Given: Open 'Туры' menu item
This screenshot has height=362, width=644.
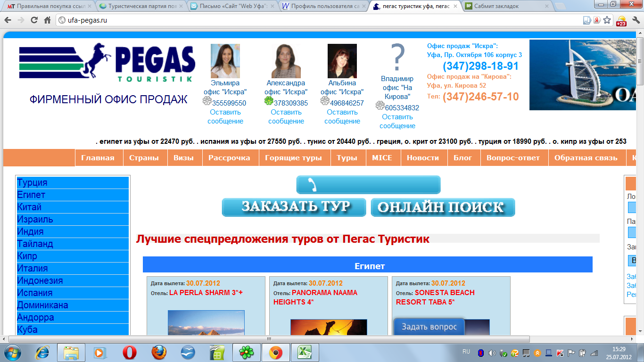Looking at the screenshot, I should click(347, 158).
